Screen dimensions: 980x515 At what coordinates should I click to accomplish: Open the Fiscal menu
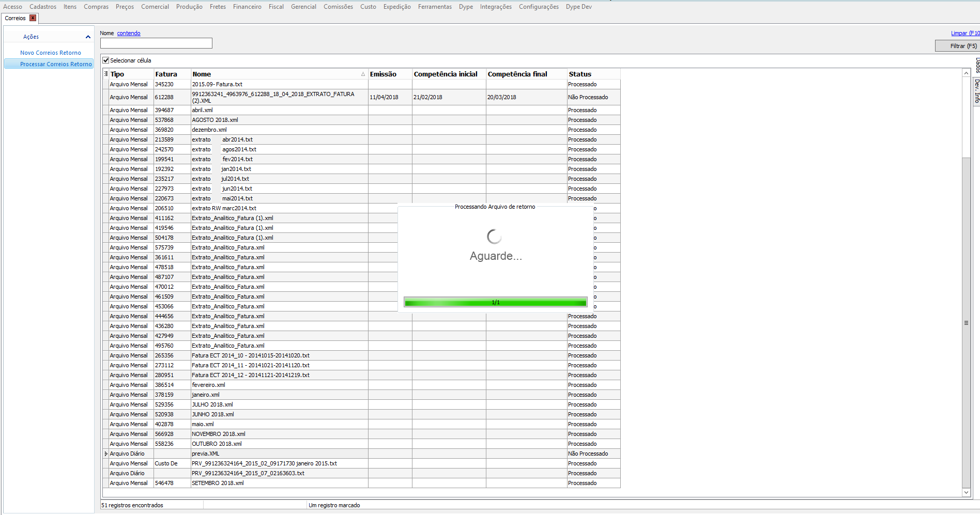[x=276, y=7]
